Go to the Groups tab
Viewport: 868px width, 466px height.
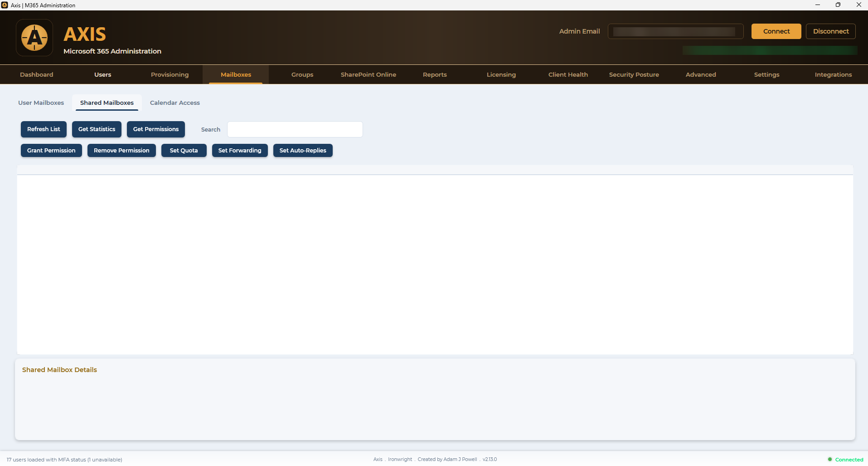click(x=302, y=74)
